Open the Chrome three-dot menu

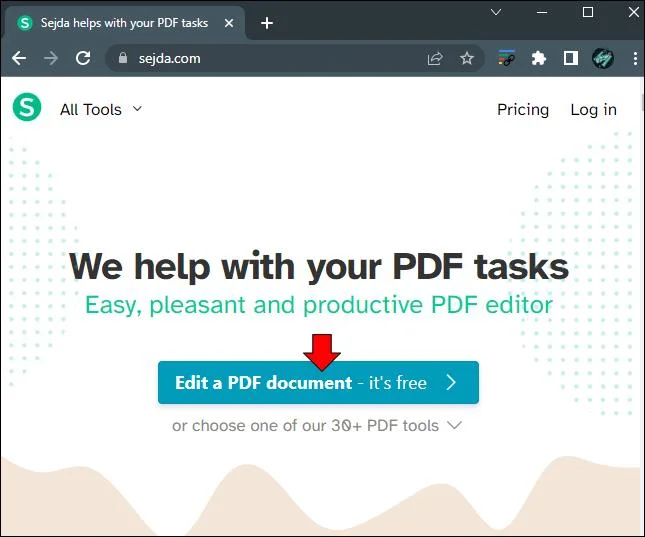[635, 58]
